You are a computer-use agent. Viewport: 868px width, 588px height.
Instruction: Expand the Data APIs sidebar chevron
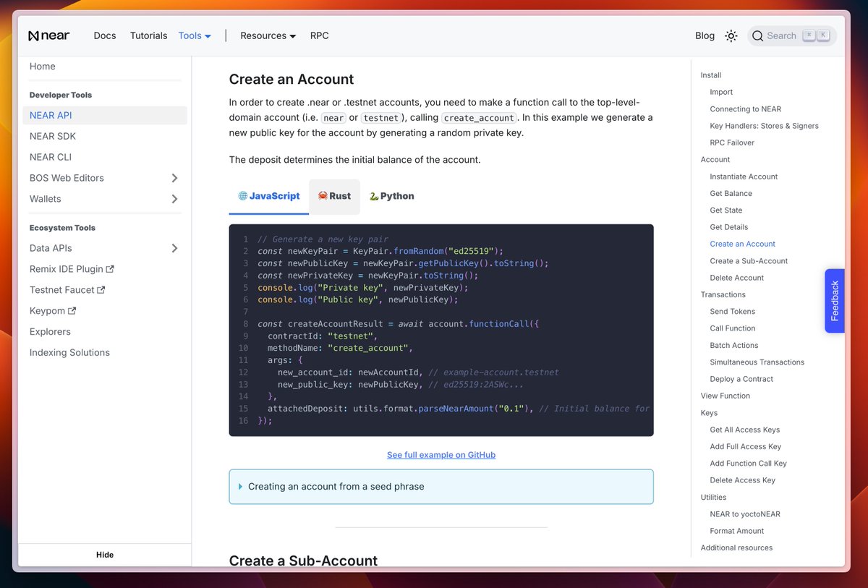174,248
